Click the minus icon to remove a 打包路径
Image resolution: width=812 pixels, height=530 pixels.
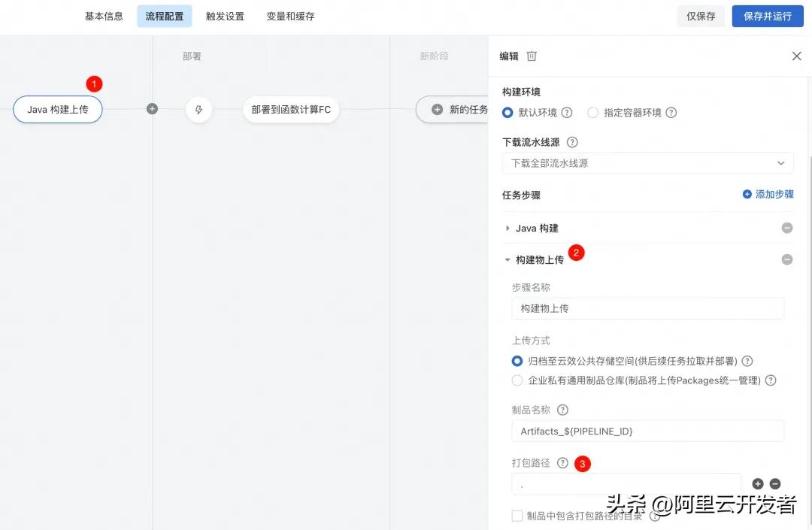click(776, 484)
